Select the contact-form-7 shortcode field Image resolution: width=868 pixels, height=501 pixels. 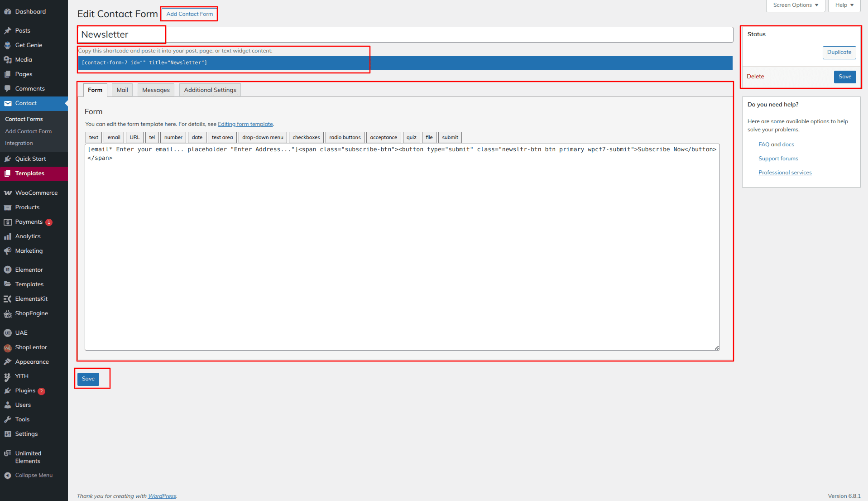405,63
